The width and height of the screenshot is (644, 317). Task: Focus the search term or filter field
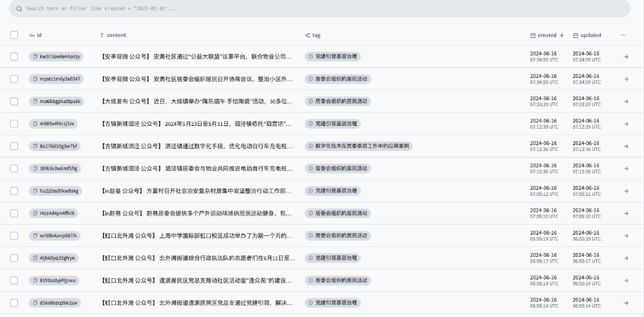320,9
